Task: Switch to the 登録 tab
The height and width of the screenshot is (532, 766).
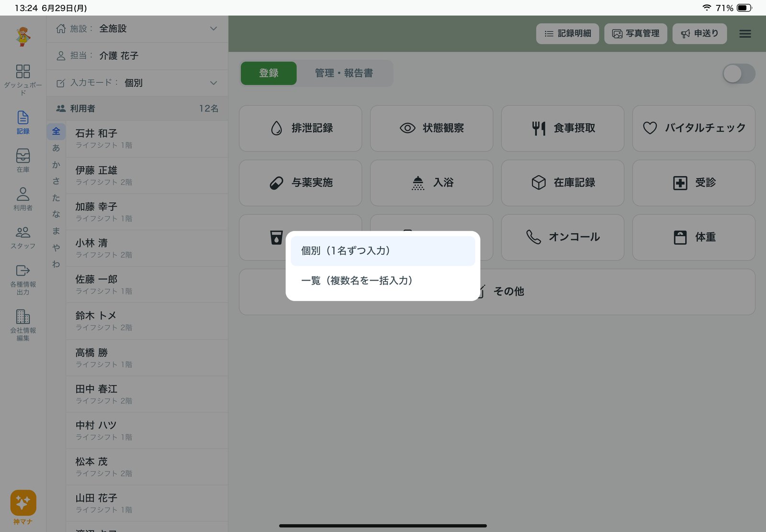Action: pyautogui.click(x=269, y=73)
